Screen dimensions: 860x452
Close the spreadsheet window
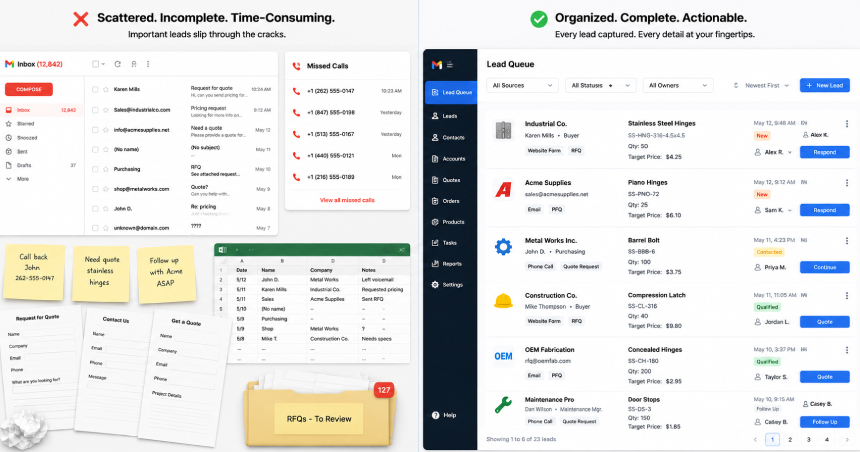coord(402,250)
